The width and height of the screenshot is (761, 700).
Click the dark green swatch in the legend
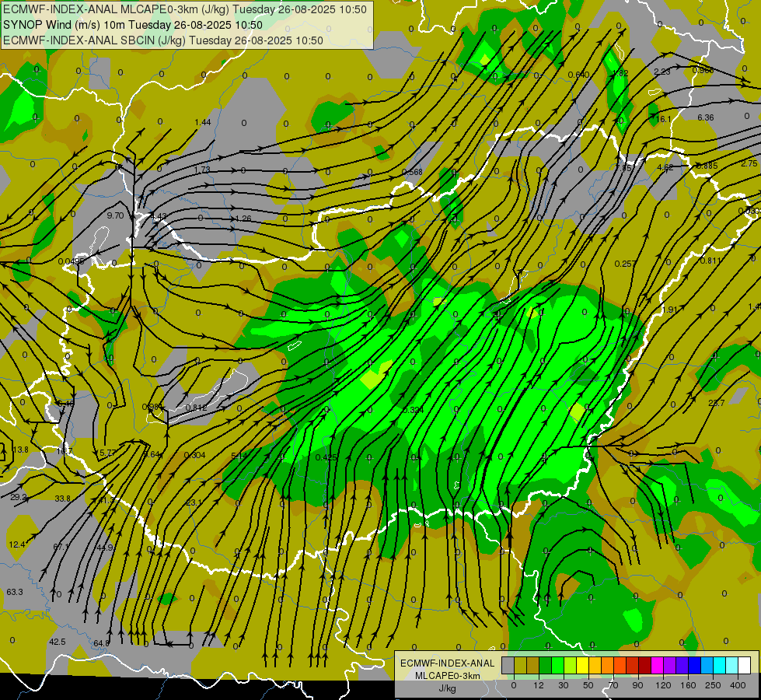pyautogui.click(x=545, y=665)
